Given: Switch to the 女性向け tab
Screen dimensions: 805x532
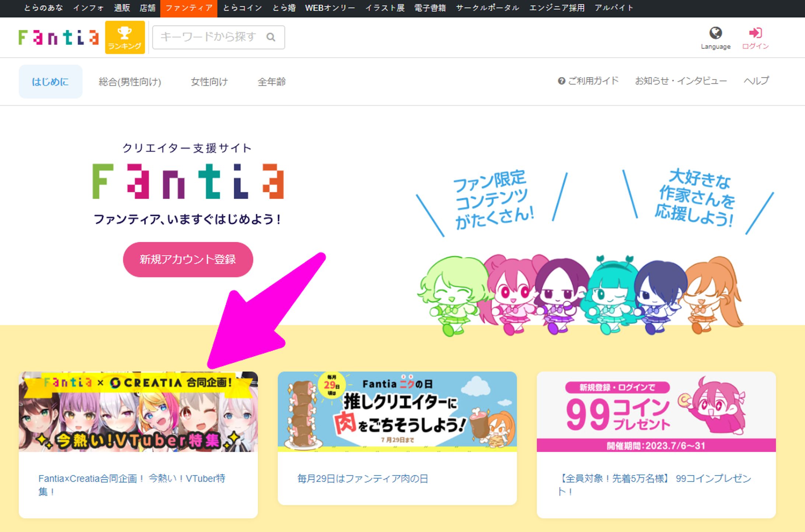Looking at the screenshot, I should 209,81.
